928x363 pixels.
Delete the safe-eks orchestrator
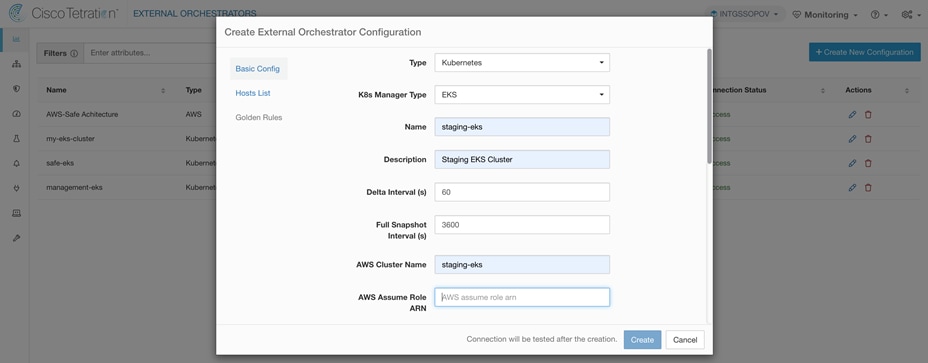[x=868, y=163]
